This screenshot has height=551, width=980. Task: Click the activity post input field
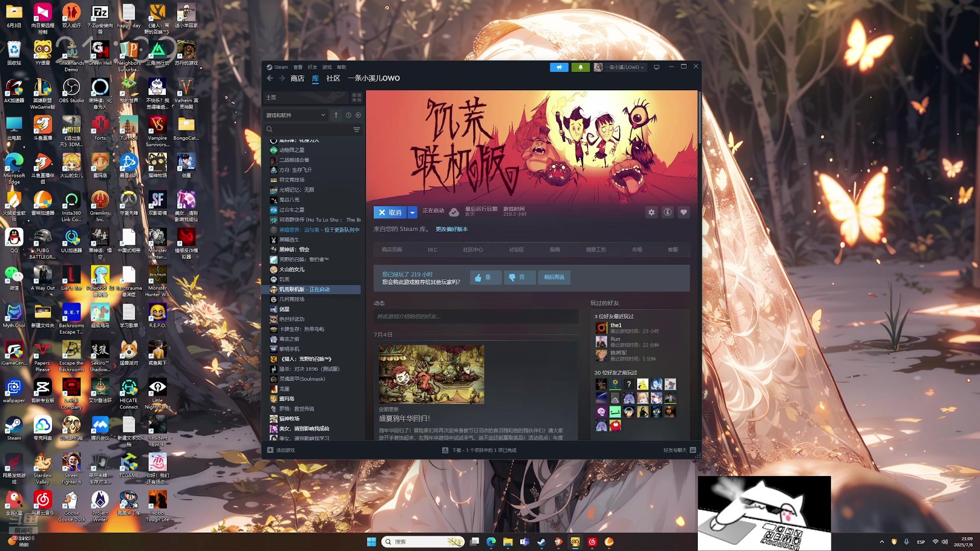476,316
